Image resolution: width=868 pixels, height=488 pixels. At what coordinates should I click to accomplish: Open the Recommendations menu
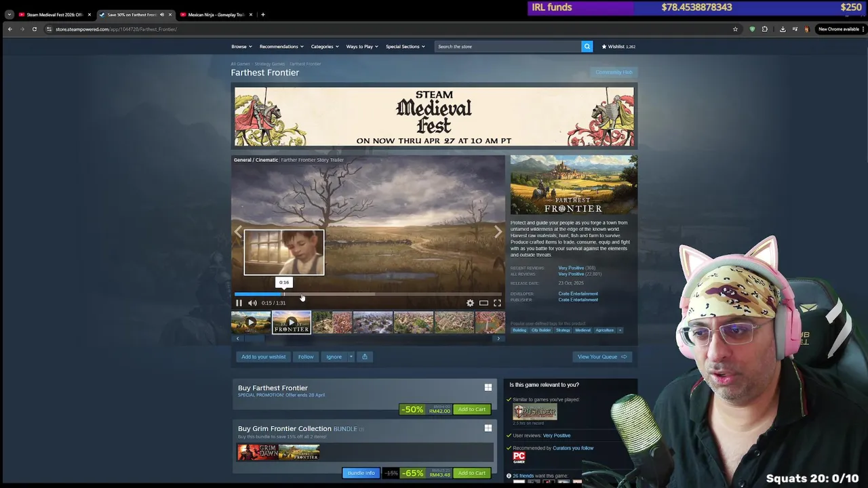[x=281, y=47]
